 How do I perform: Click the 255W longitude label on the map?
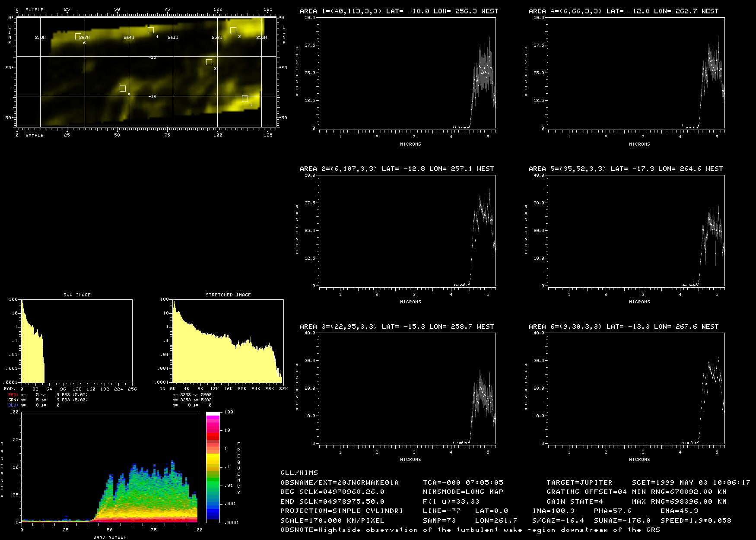pyautogui.click(x=261, y=38)
